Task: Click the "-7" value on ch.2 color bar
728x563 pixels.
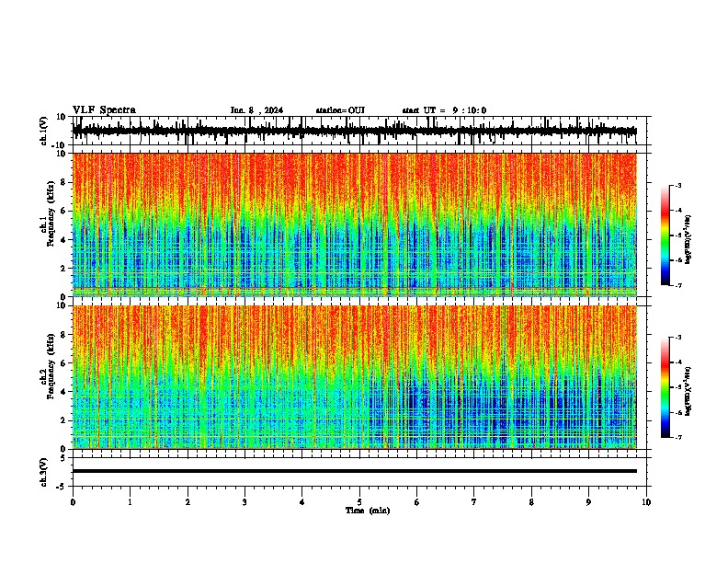Action: pyautogui.click(x=677, y=437)
